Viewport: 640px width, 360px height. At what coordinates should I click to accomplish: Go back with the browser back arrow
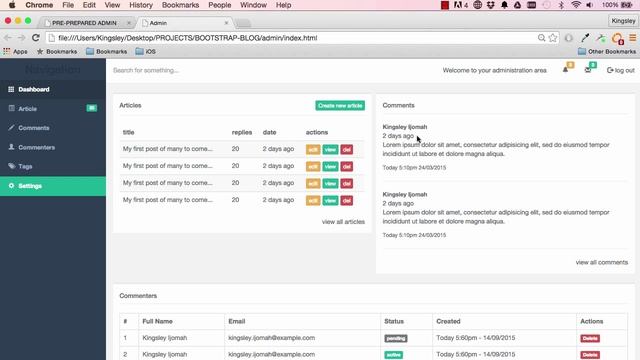click(8, 38)
